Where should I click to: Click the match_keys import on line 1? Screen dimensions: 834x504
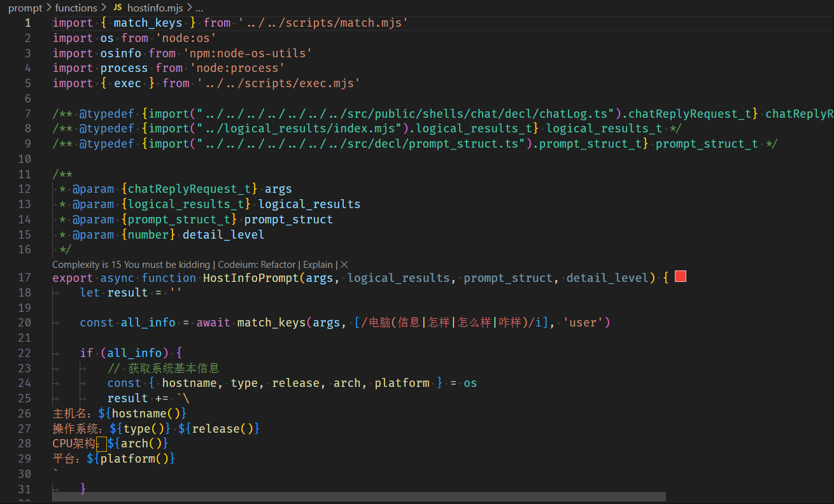coord(148,23)
